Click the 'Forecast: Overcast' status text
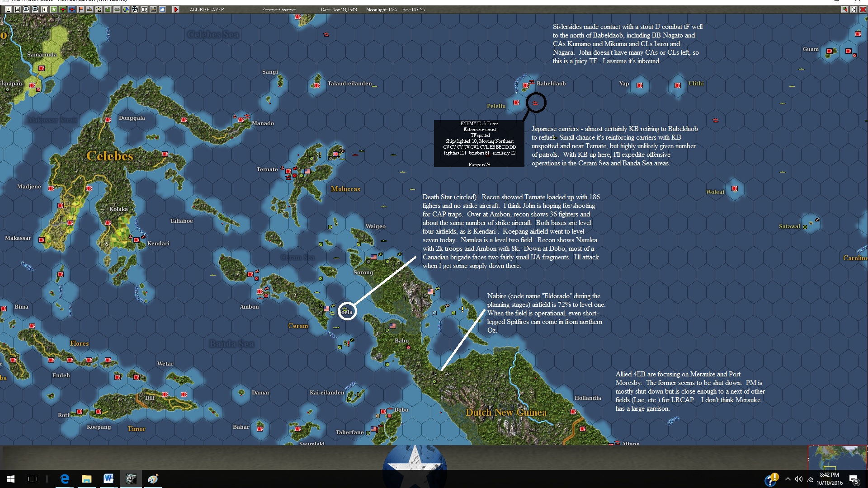The height and width of the screenshot is (488, 868). click(x=279, y=9)
